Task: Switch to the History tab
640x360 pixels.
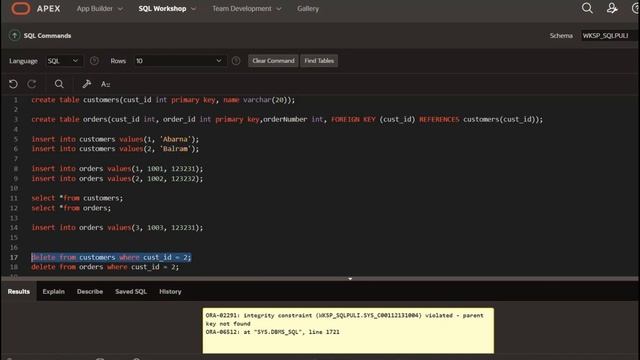Action: pos(170,291)
